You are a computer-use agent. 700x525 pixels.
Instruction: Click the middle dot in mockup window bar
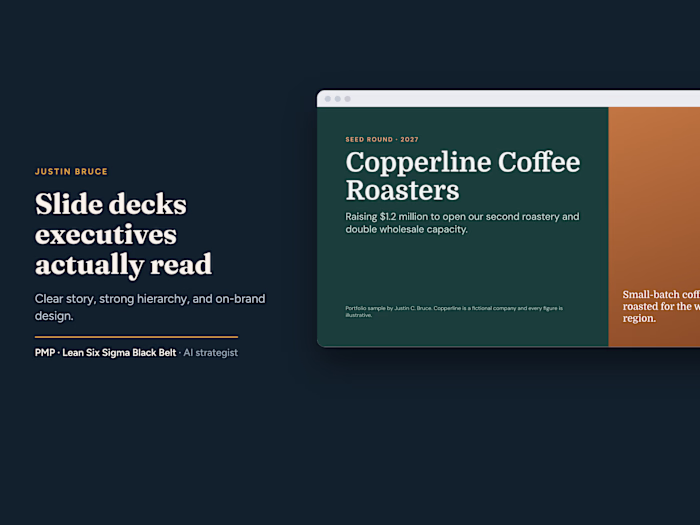click(x=338, y=99)
